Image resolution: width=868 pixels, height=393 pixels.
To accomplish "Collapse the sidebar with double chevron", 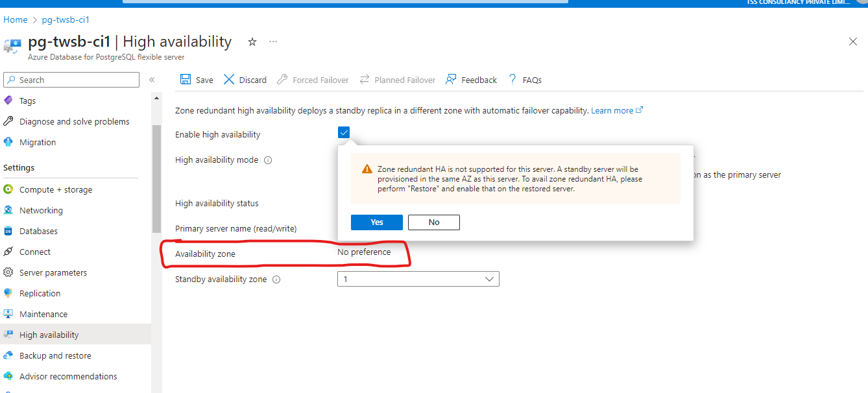I will click(x=152, y=80).
